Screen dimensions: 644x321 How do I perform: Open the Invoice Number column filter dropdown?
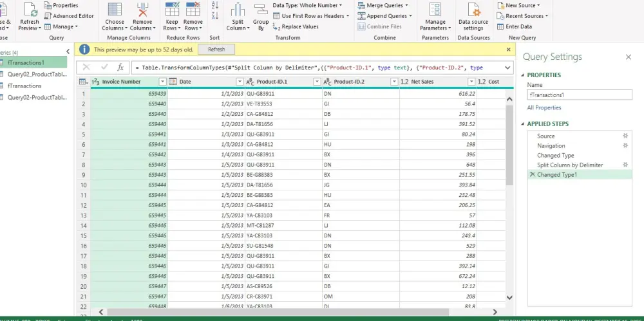click(x=162, y=82)
